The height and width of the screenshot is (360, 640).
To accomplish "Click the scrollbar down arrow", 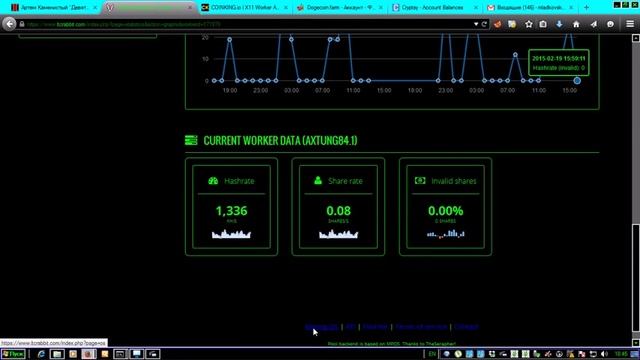I will coord(636,343).
